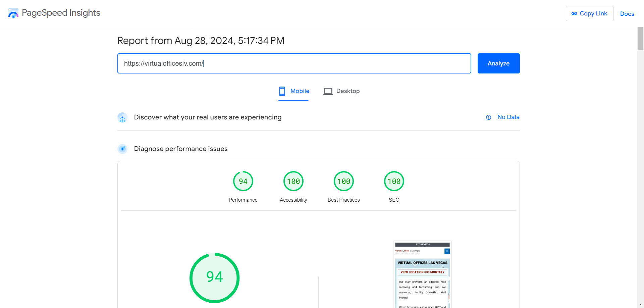Open the Docs link

627,14
